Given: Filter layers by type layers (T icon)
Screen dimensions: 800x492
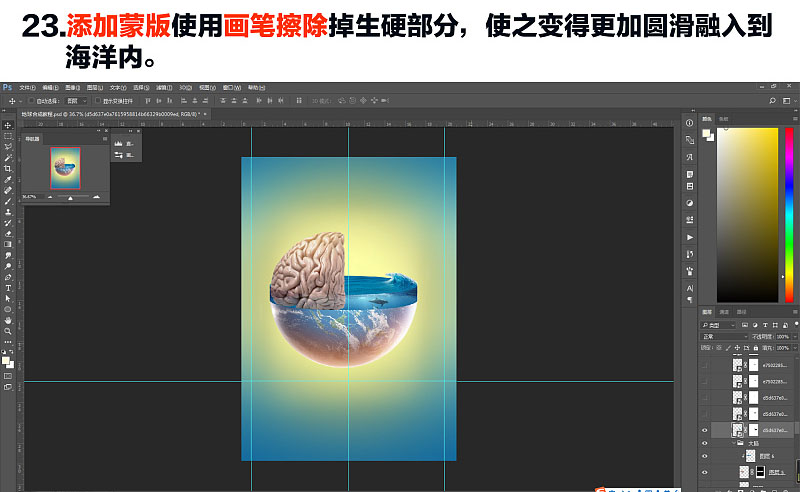Looking at the screenshot, I should click(x=765, y=325).
